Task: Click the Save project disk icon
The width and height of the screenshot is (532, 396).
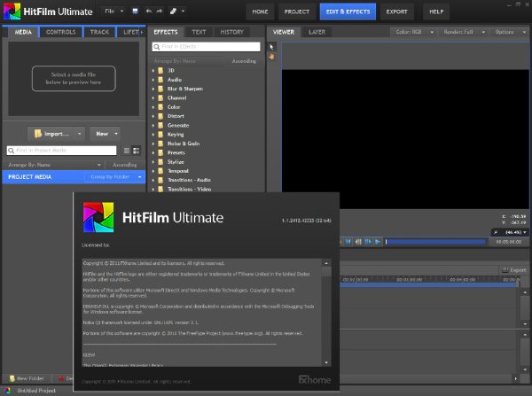Action: tap(135, 12)
